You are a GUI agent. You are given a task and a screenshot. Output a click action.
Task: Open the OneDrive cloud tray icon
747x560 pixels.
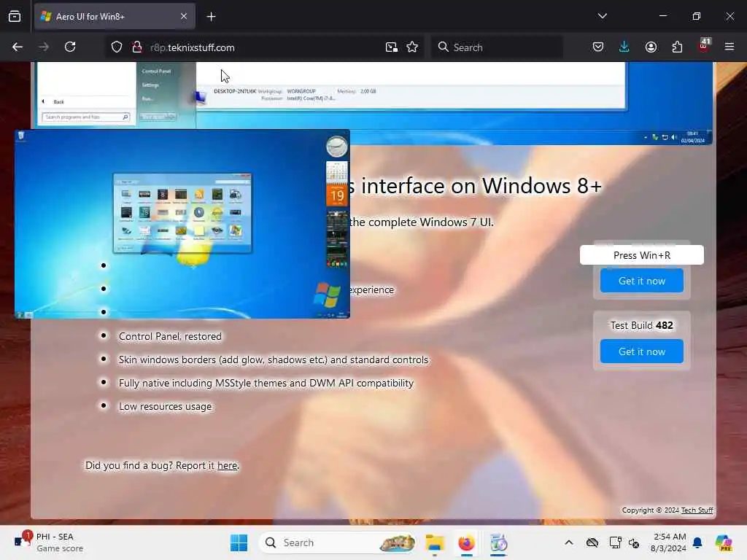click(592, 542)
